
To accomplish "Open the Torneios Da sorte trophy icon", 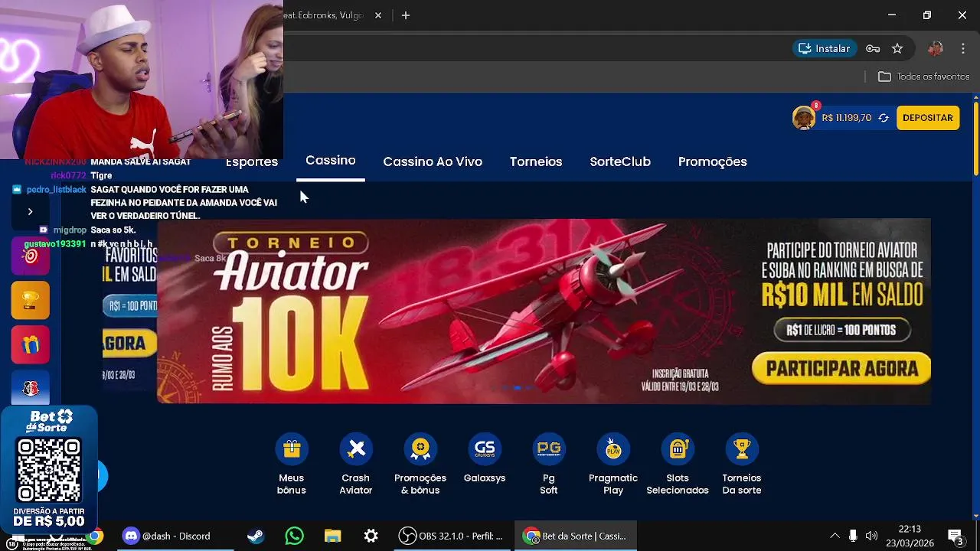I will click(742, 449).
